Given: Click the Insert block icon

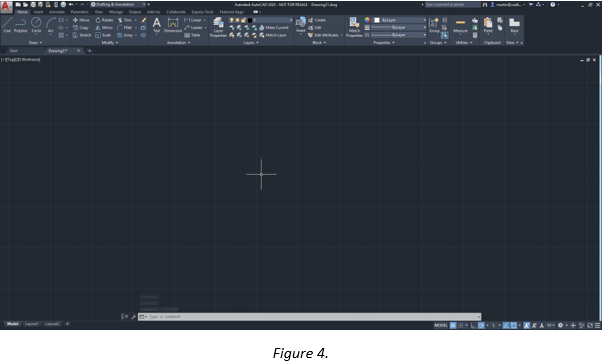Looking at the screenshot, I should 300,24.
